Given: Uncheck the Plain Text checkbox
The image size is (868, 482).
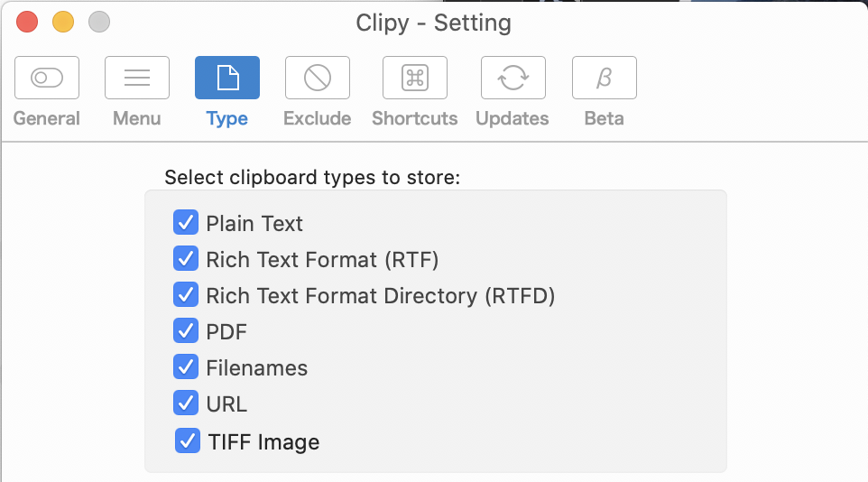Looking at the screenshot, I should [186, 223].
